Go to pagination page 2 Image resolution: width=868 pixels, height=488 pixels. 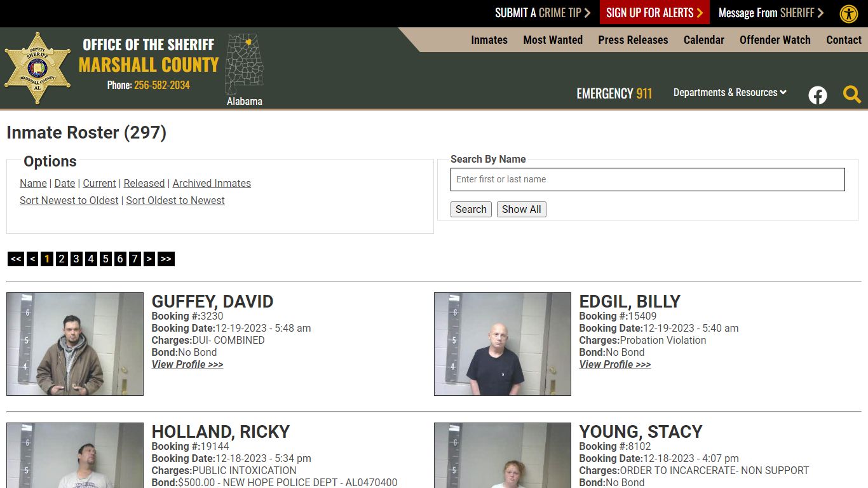62,259
